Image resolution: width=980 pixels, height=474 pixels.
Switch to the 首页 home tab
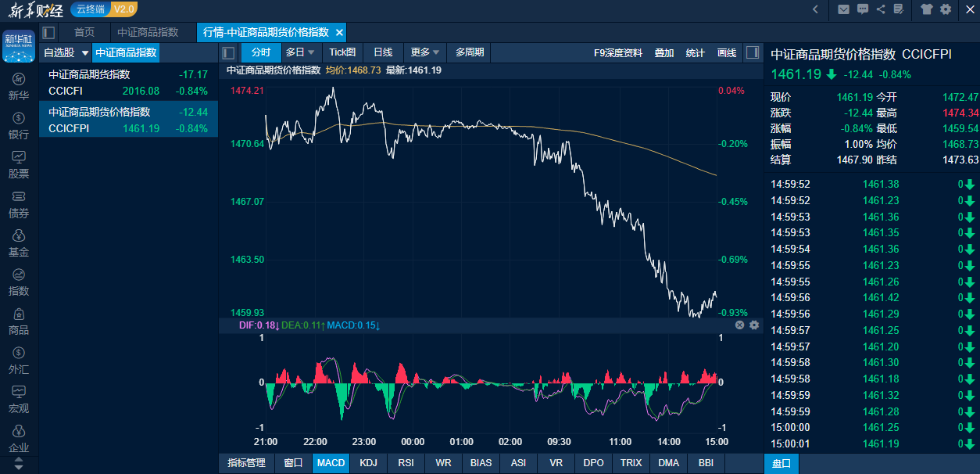tap(84, 33)
